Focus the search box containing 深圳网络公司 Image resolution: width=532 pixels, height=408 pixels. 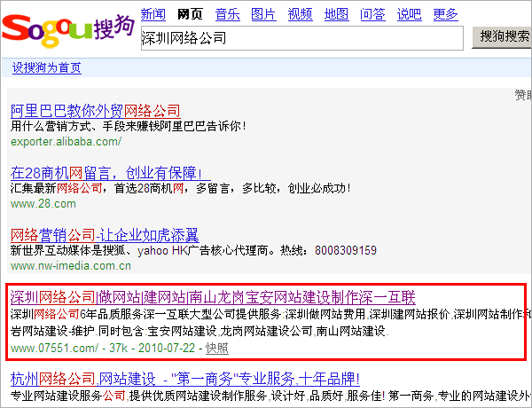coord(301,38)
